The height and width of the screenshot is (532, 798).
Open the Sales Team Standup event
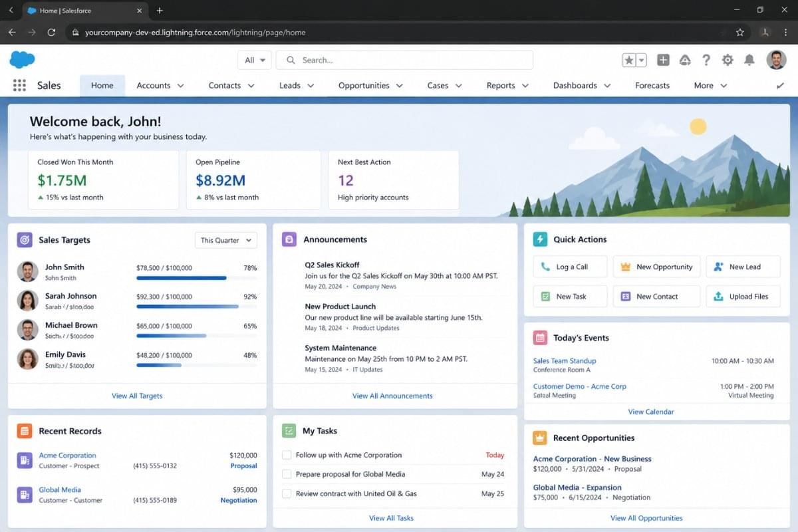565,360
